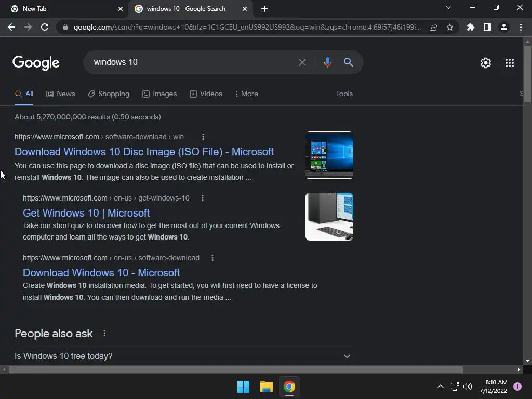Open the taskbar clock showing 8:10 AM

point(494,387)
